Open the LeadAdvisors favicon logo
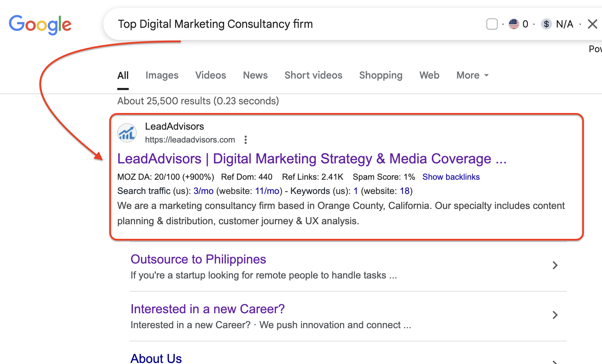The height and width of the screenshot is (364, 602). (127, 133)
